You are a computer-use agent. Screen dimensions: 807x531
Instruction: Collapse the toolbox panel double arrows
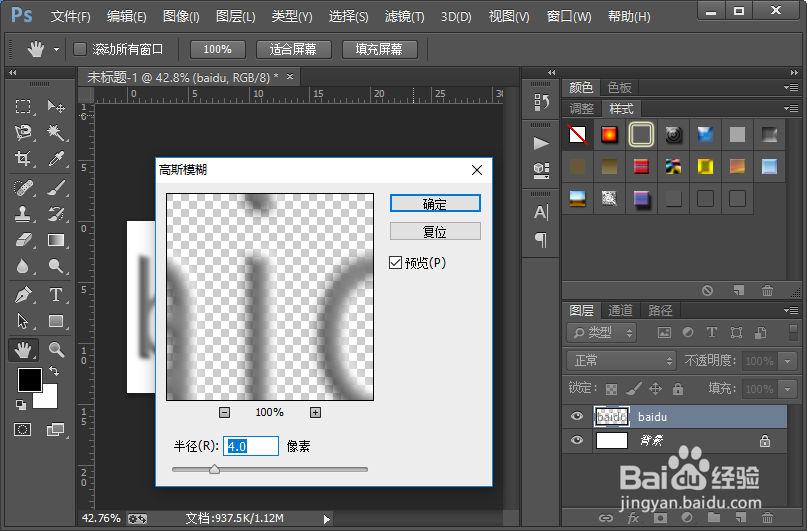(12, 73)
